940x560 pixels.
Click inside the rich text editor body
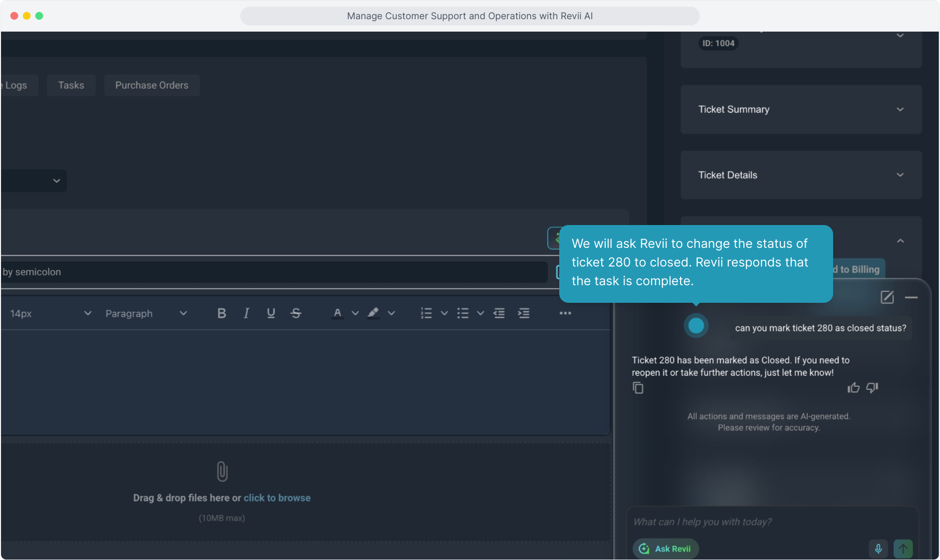point(305,382)
